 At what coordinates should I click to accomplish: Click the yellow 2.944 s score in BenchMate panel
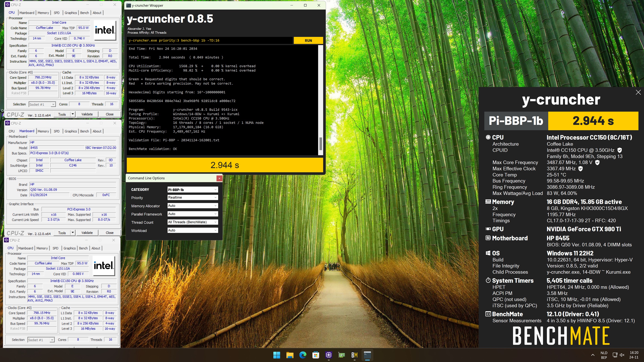tap(593, 121)
